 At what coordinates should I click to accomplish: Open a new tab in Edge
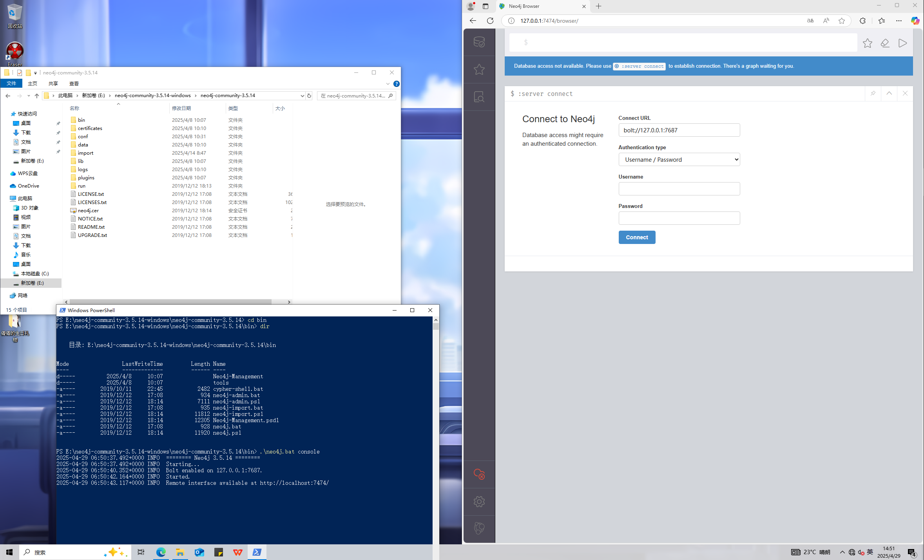(598, 6)
